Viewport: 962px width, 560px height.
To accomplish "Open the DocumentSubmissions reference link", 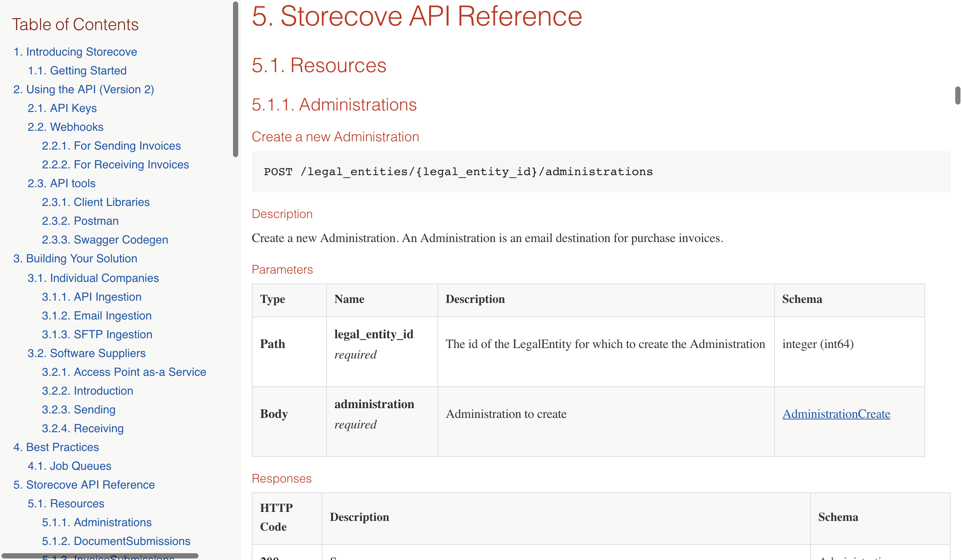I will (x=116, y=541).
